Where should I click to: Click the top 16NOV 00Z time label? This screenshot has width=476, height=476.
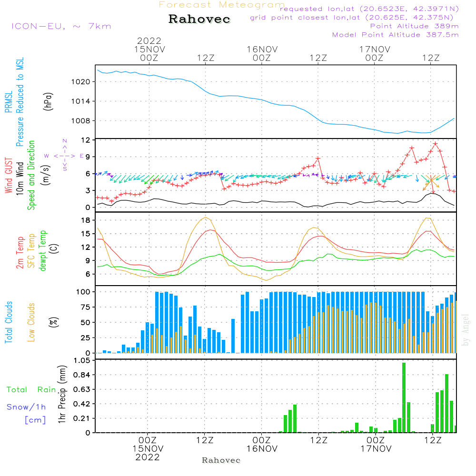pyautogui.click(x=262, y=53)
